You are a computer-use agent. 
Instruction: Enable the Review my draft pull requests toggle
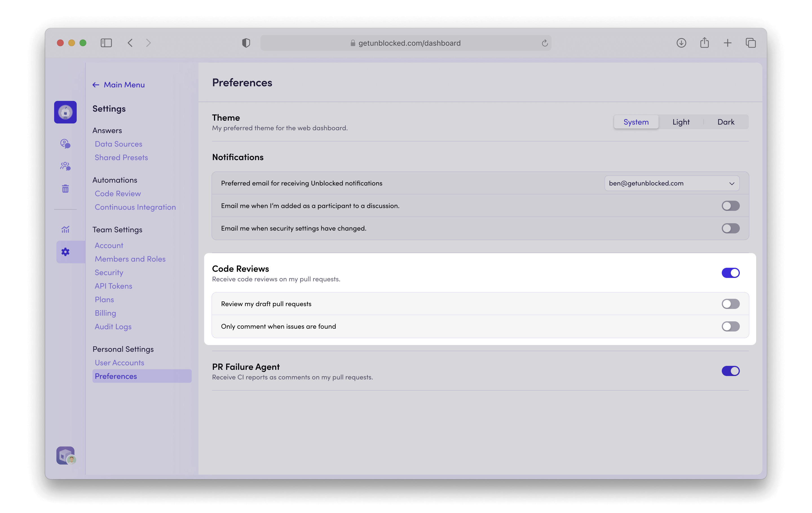pos(731,304)
